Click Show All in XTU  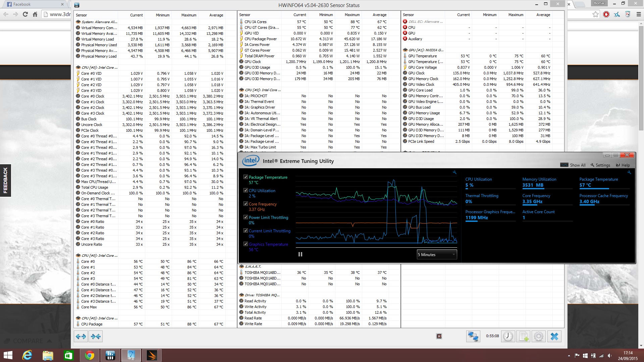(x=573, y=165)
